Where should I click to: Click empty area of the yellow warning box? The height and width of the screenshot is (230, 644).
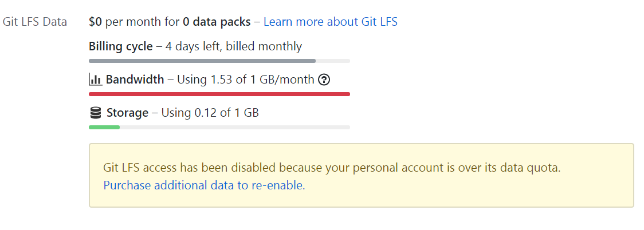[487, 192]
